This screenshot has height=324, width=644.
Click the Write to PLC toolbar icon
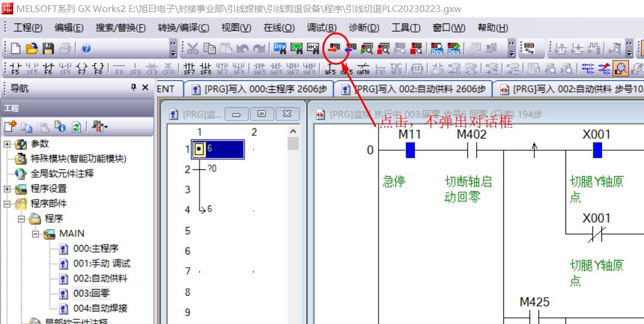click(x=333, y=49)
